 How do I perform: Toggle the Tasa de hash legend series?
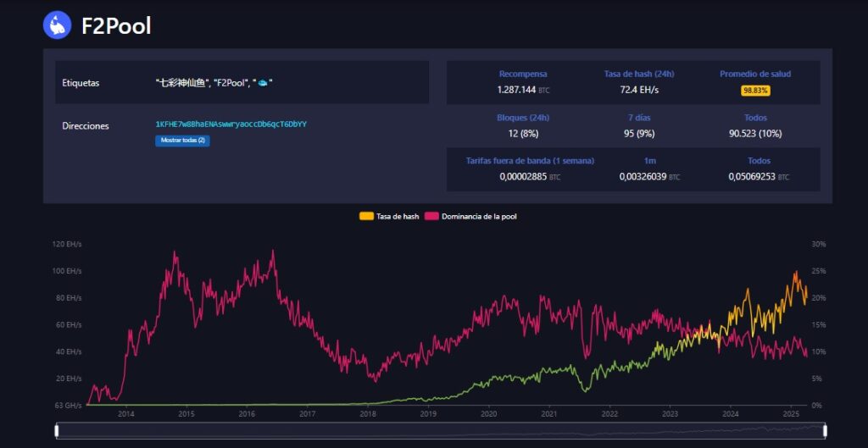pos(389,216)
